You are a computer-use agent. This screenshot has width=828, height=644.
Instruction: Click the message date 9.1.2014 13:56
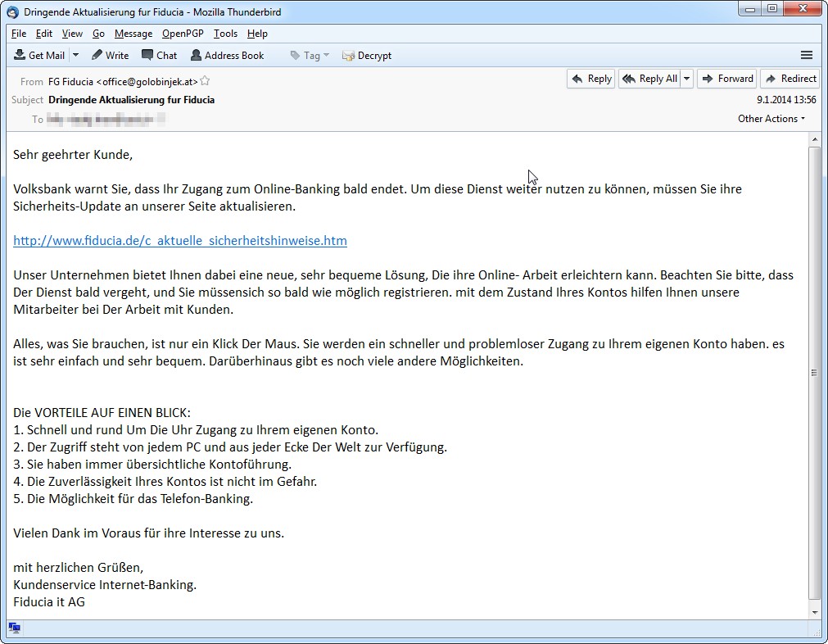click(x=786, y=99)
